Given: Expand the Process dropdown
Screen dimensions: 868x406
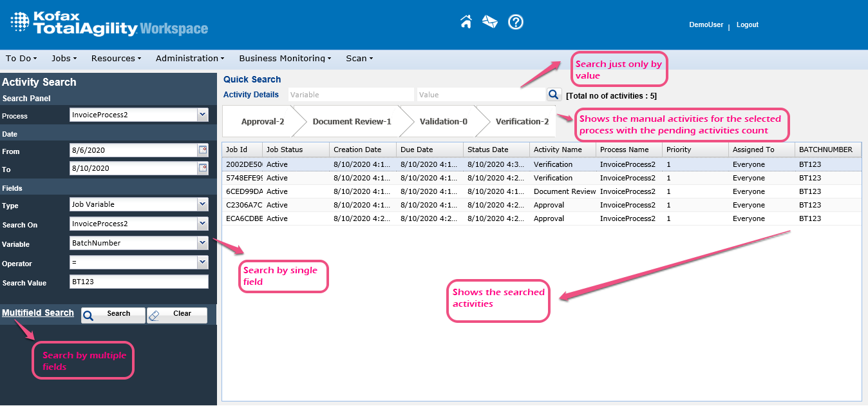Looking at the screenshot, I should [x=203, y=115].
